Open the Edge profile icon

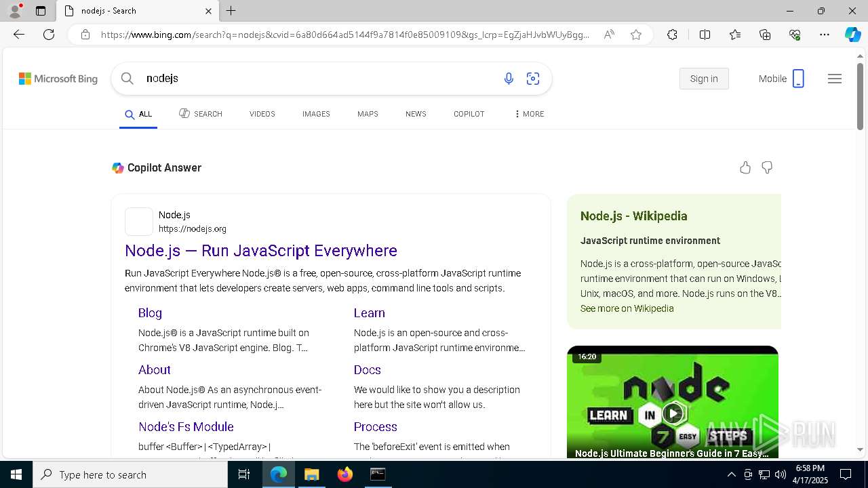tap(15, 11)
